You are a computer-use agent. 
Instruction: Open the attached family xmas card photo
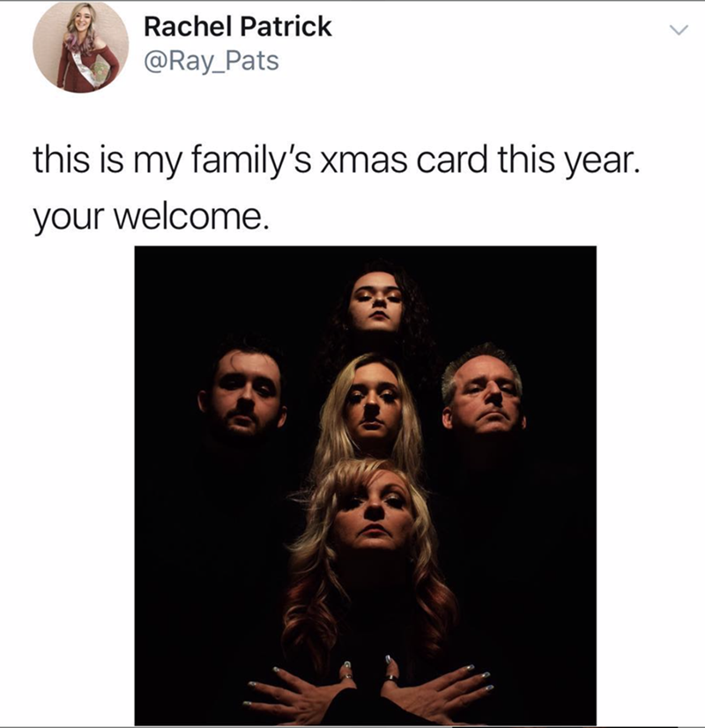[x=365, y=485]
